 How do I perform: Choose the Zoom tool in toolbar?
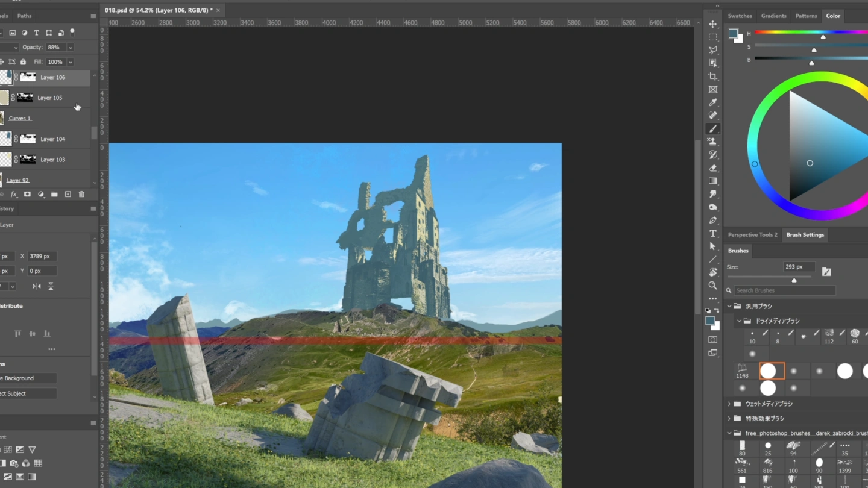[x=713, y=286]
